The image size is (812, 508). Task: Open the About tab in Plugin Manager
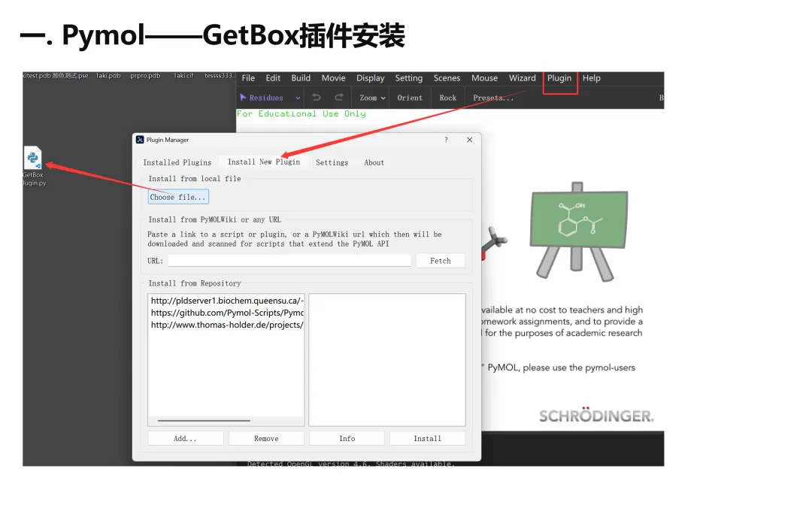(x=374, y=162)
